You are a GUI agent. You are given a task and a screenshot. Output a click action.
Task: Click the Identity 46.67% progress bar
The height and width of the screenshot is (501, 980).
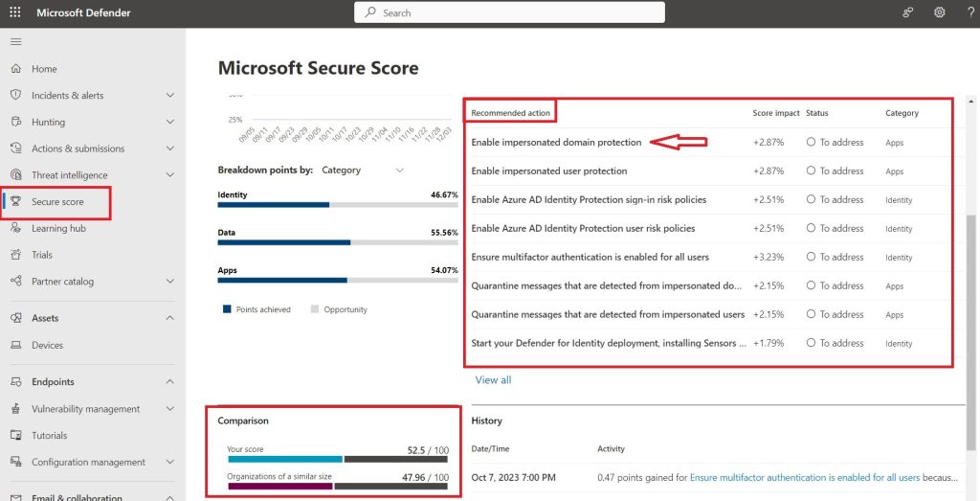click(338, 205)
